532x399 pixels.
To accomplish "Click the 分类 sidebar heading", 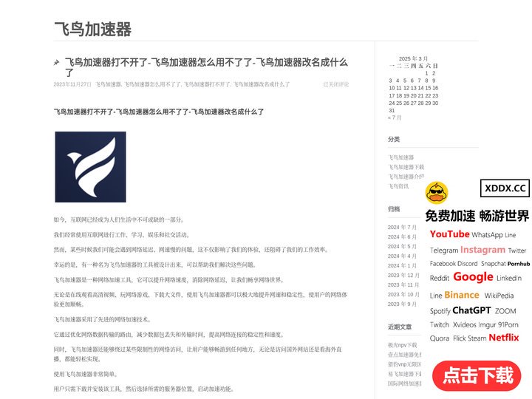I will point(394,139).
